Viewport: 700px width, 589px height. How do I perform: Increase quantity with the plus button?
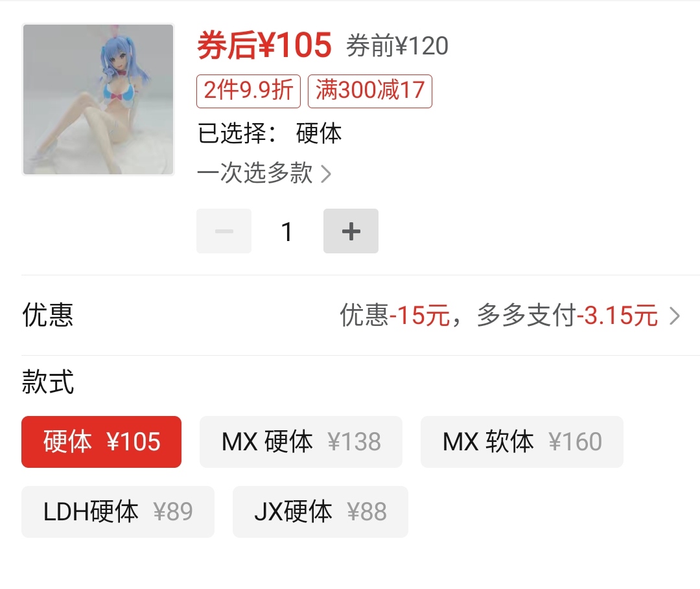351,231
